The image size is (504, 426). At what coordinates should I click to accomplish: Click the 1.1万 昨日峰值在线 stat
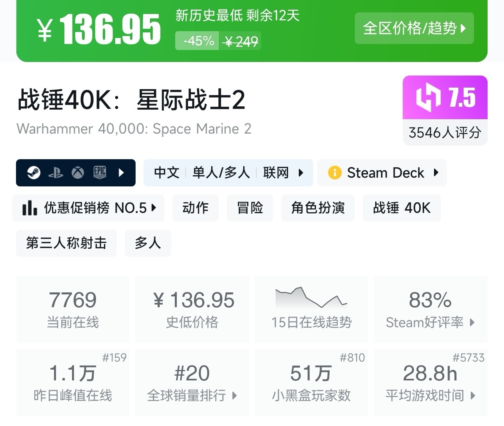tap(73, 382)
